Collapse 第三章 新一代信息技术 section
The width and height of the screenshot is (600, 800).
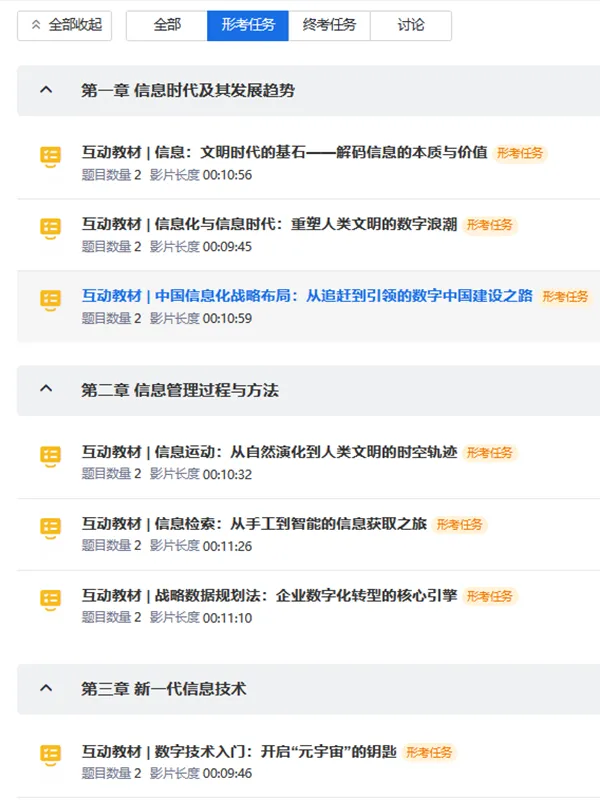click(x=45, y=689)
